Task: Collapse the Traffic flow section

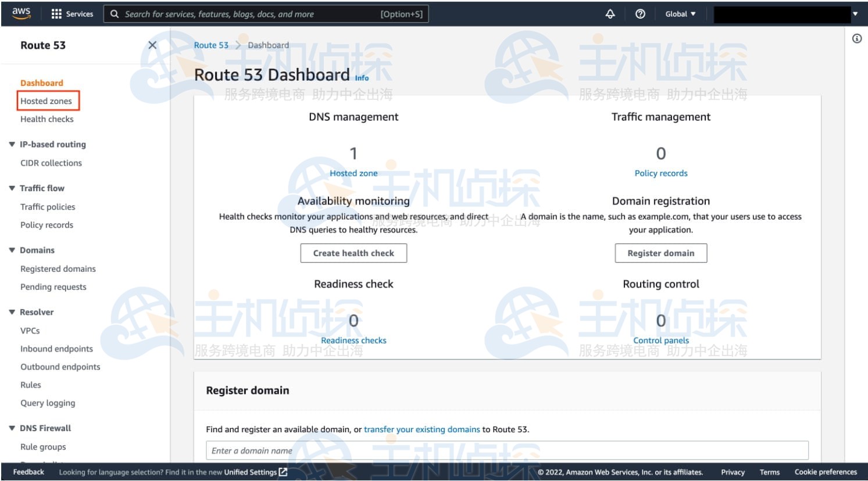Action: pyautogui.click(x=12, y=188)
